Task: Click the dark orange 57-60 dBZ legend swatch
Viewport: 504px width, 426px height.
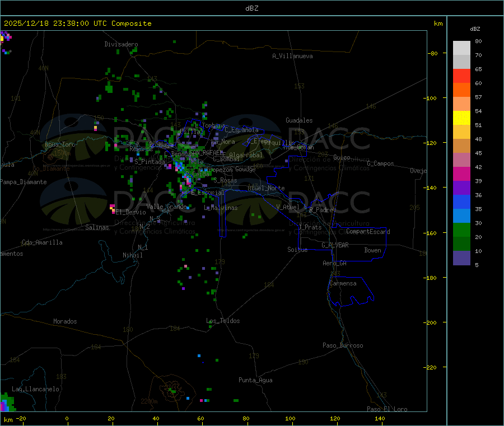Action: coord(461,90)
